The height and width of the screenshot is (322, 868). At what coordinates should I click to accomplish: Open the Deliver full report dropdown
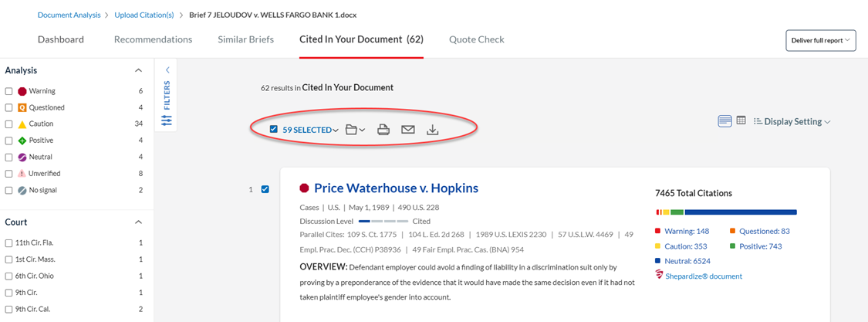821,40
